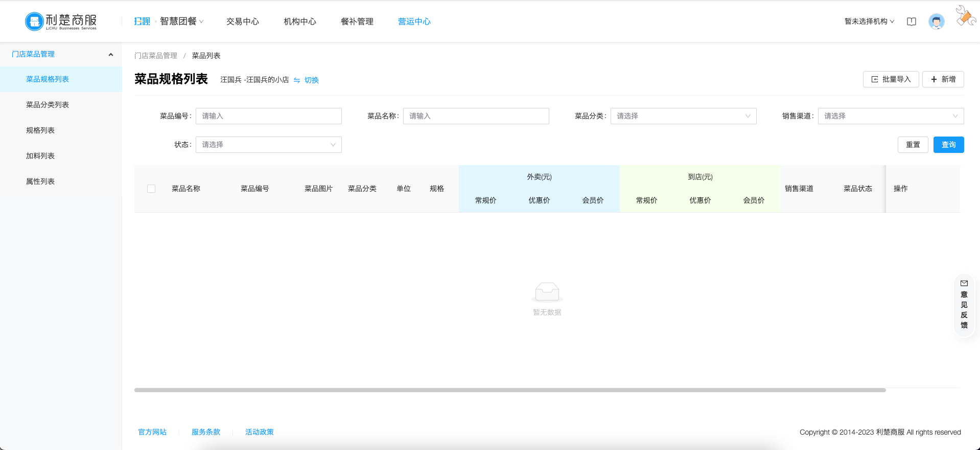The height and width of the screenshot is (450, 980).
Task: Click the 切换 store swap icon
Action: click(297, 80)
